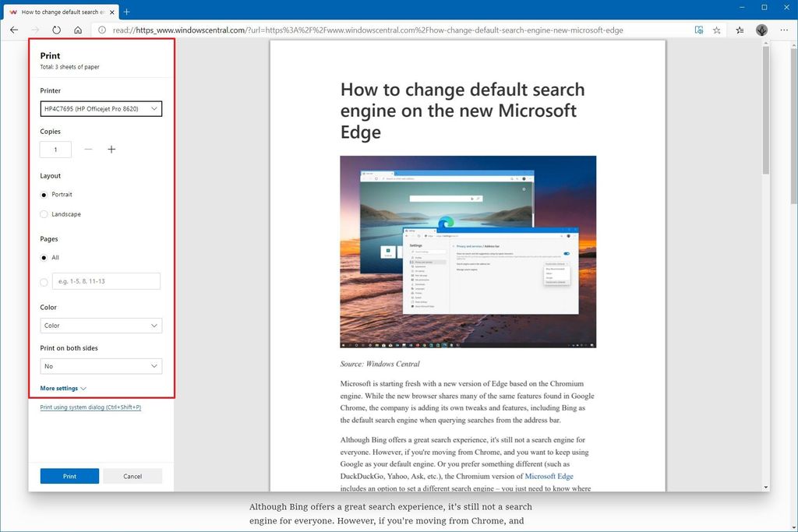Click the profile avatar icon
This screenshot has height=532, width=798.
tap(761, 30)
